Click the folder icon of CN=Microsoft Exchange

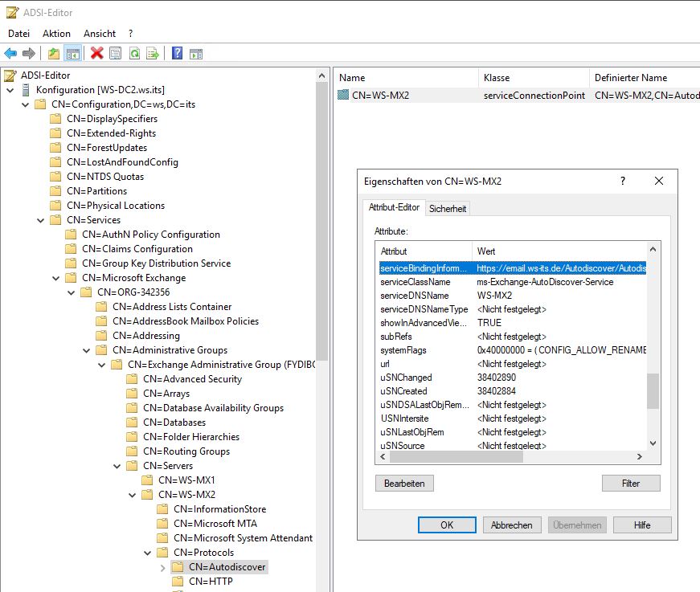[71, 277]
